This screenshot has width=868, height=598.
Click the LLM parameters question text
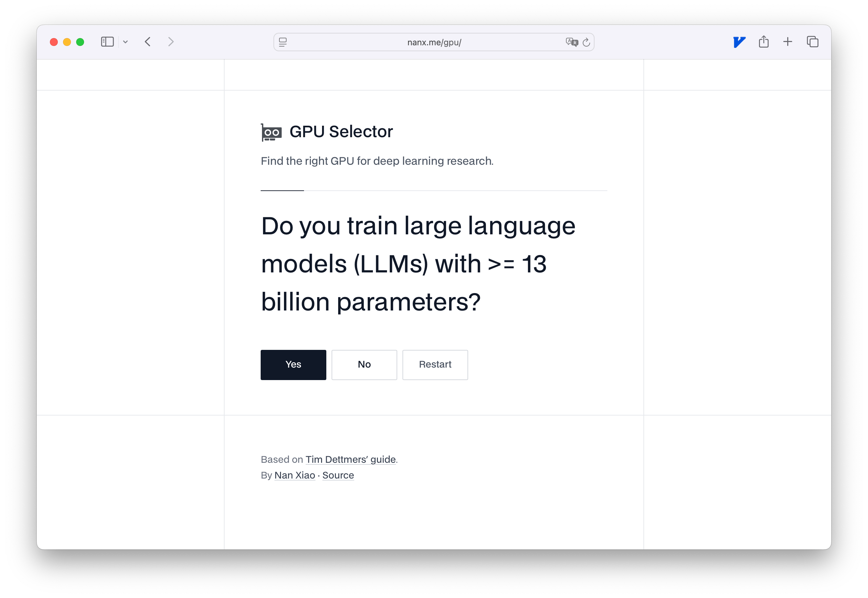(418, 264)
